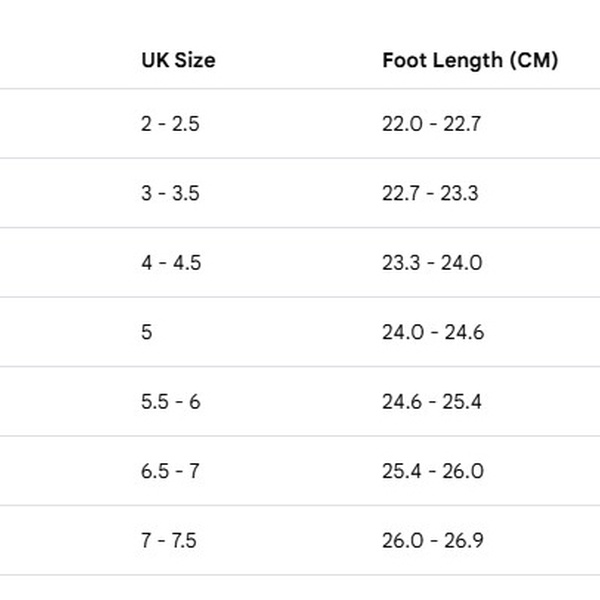600x600 pixels.
Task: Select the 24.6 - 25.4 foot length value
Action: click(x=433, y=402)
